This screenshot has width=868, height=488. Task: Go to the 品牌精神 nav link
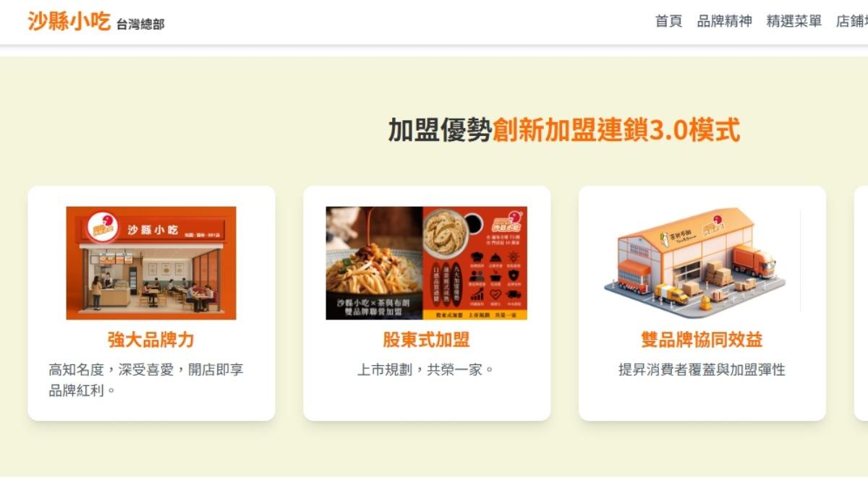tap(724, 22)
